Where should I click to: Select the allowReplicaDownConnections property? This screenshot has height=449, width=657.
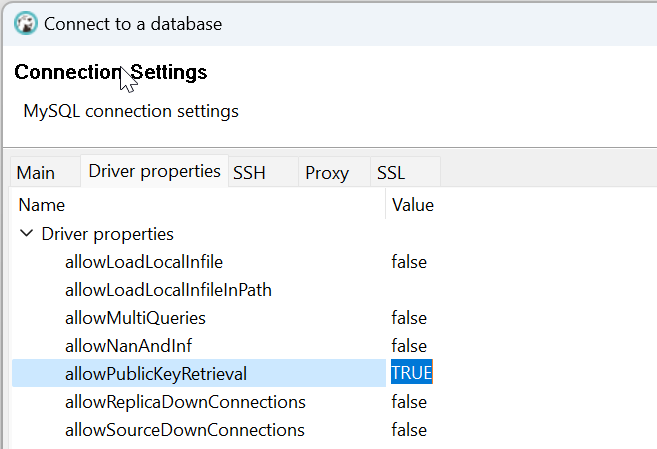[185, 402]
